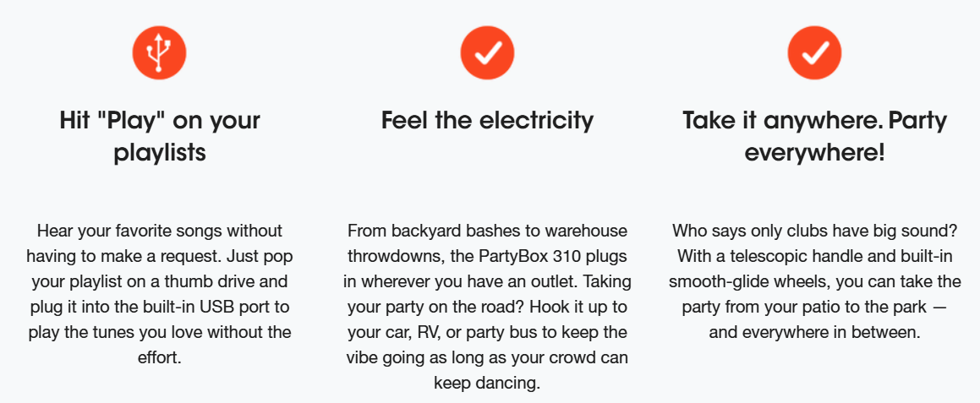Click the word "playlists" in the first heading
The image size is (980, 403).
coord(159,152)
